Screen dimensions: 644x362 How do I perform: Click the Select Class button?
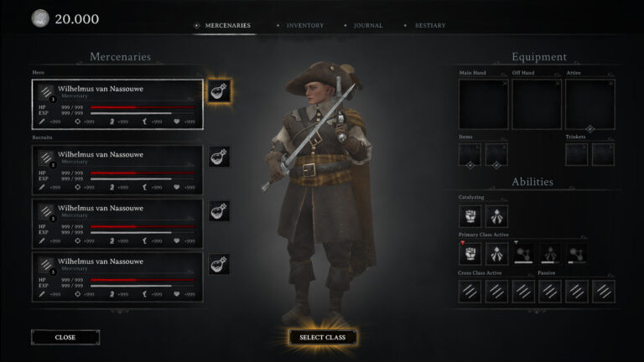point(322,338)
